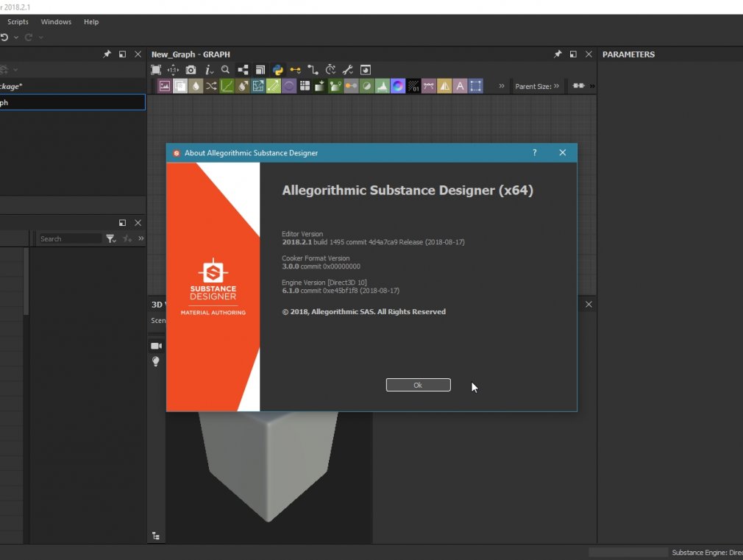Close the Library panel
This screenshot has width=743, height=560.
[138, 222]
